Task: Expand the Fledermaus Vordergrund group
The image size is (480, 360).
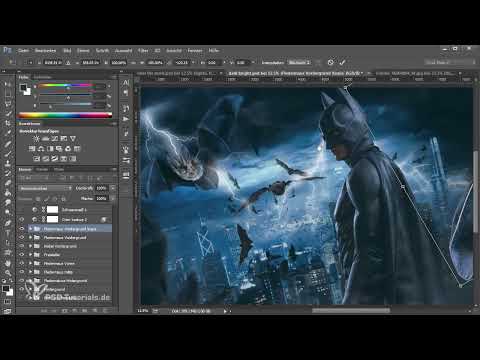Action: (30, 237)
